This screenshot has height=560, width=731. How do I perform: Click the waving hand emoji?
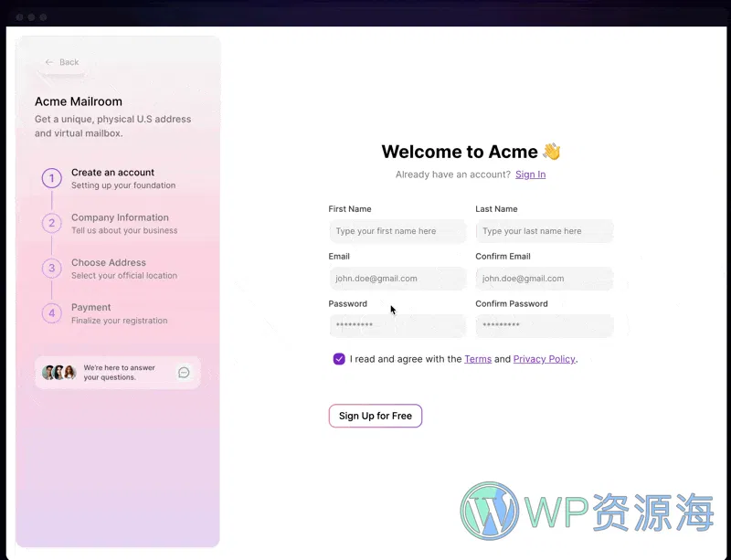(552, 152)
